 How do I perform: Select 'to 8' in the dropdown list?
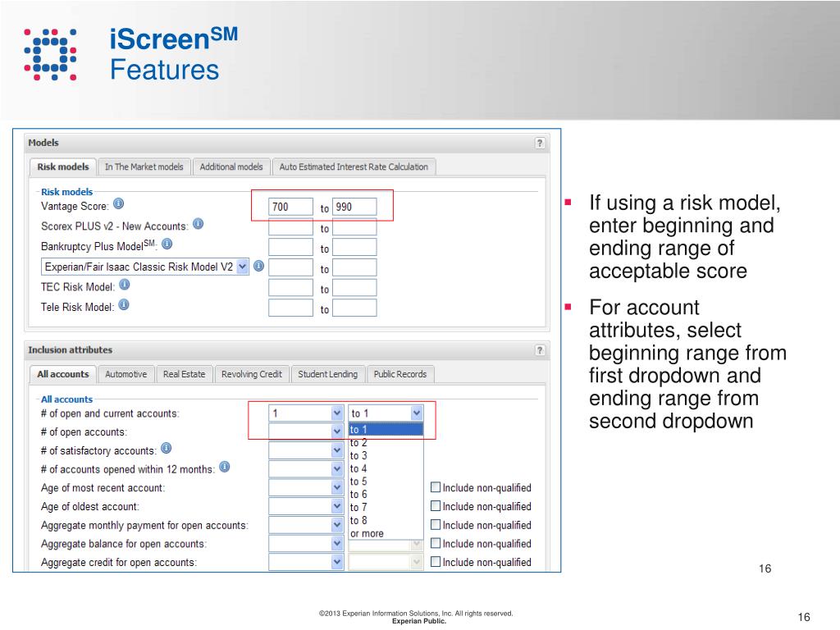click(x=386, y=520)
